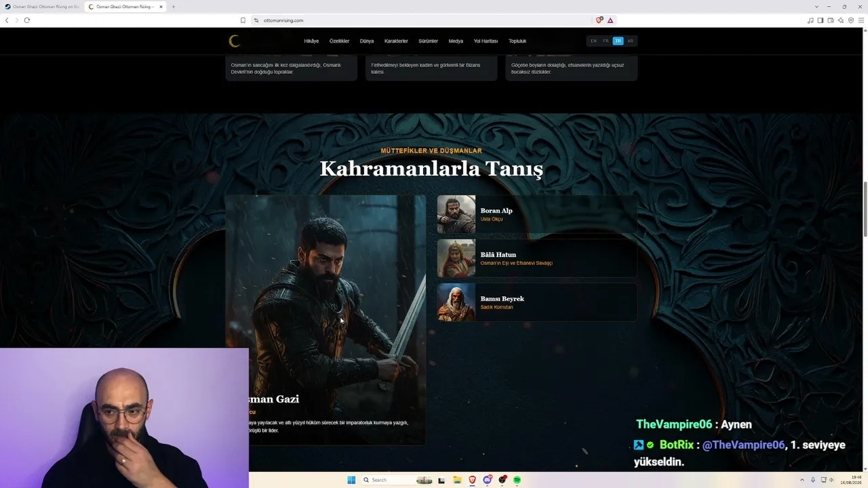Open the purple chat app taskbar icon
Screen dimensions: 868x488
click(x=487, y=480)
